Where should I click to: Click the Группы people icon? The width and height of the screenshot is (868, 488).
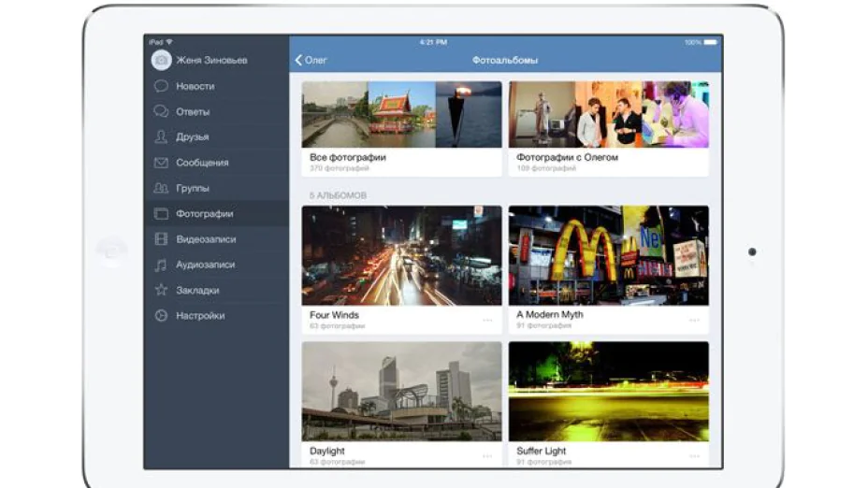pyautogui.click(x=161, y=188)
